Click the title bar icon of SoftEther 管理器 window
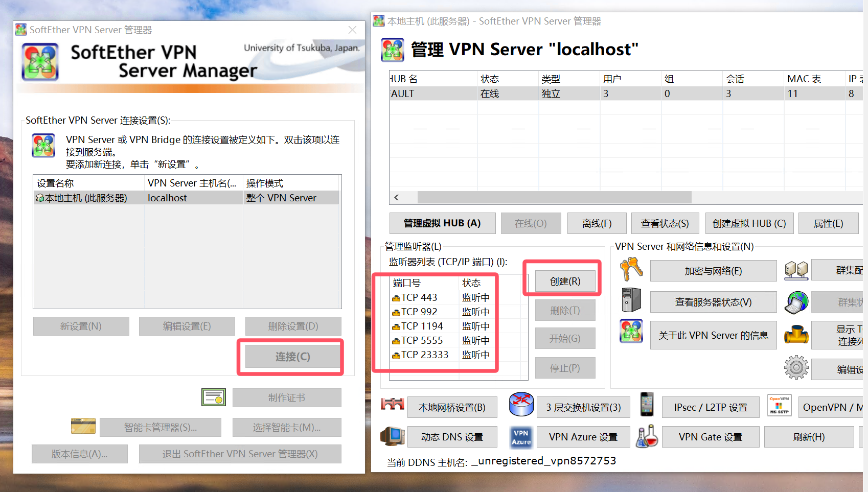This screenshot has height=492, width=868. pyautogui.click(x=21, y=30)
